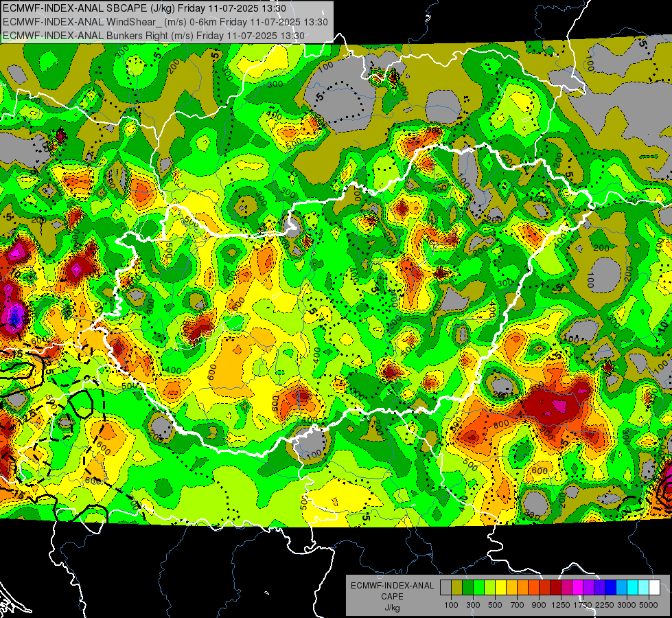
Task: Click the SBCAPE (J/kg) header line
Action: (x=145, y=8)
